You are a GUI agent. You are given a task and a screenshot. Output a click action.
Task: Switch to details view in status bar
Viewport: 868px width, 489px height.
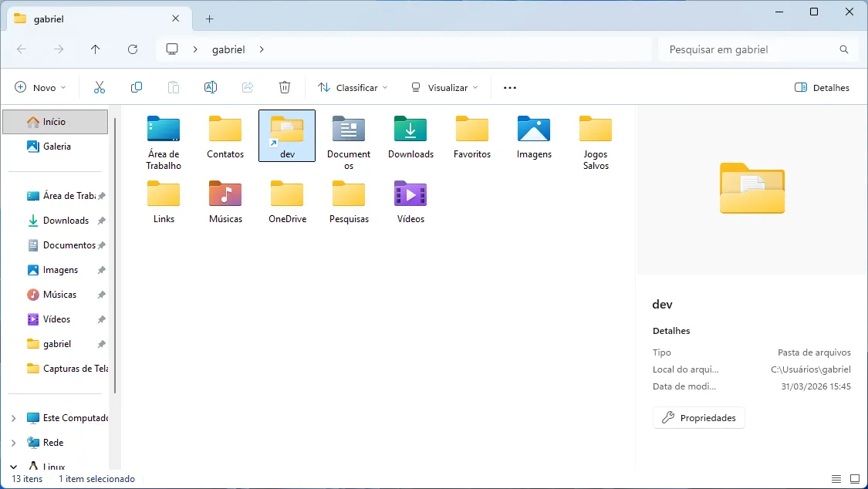[x=835, y=478]
